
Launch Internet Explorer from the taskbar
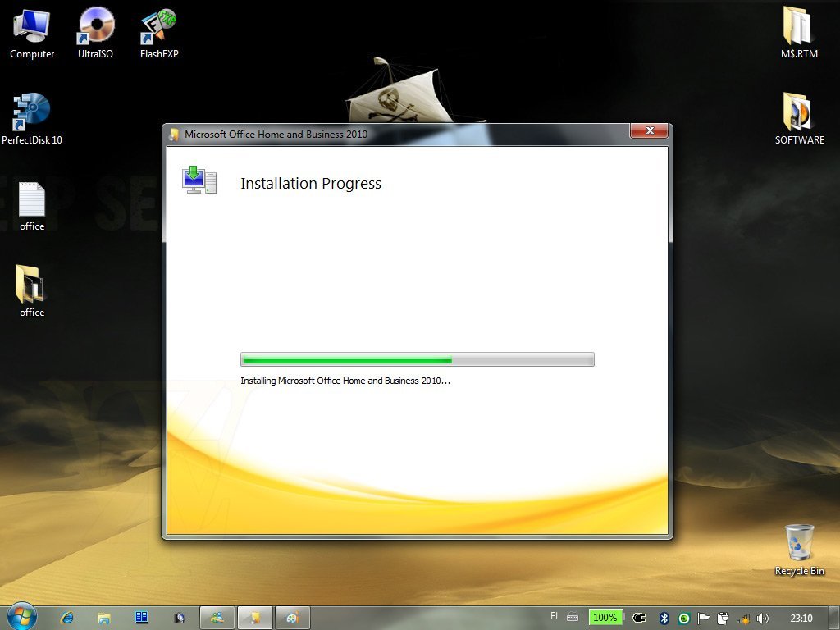67,618
